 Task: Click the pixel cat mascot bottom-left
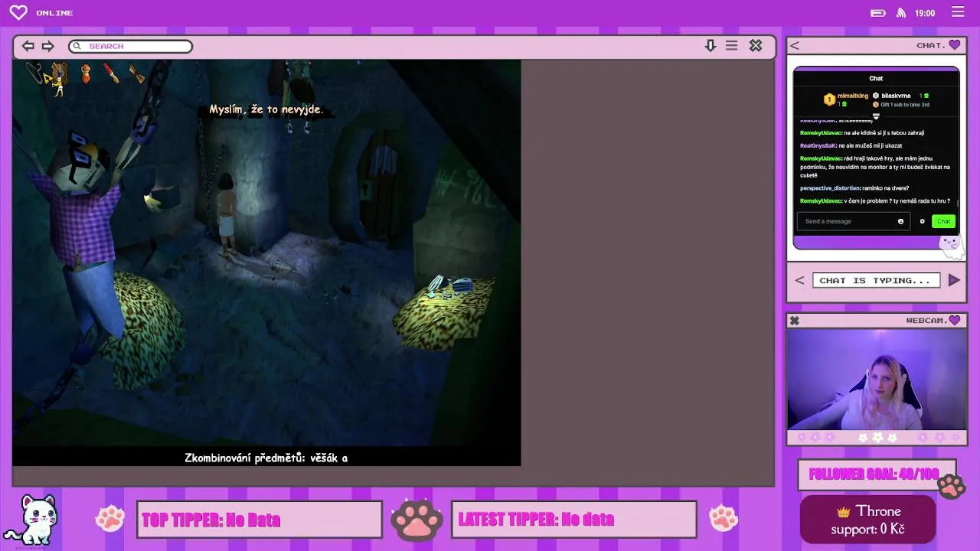31,520
